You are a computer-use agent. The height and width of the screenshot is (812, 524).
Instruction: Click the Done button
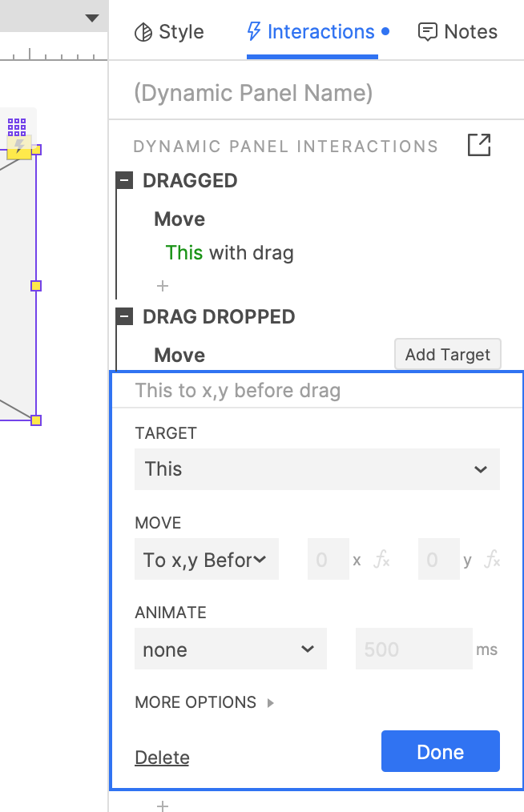[440, 752]
